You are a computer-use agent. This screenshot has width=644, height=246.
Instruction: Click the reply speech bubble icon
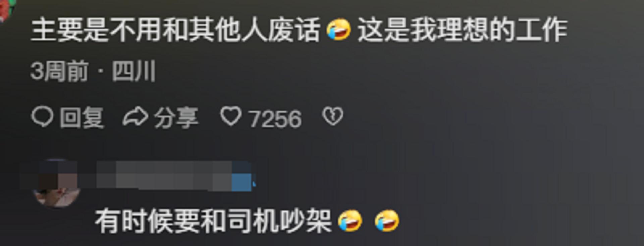click(42, 117)
